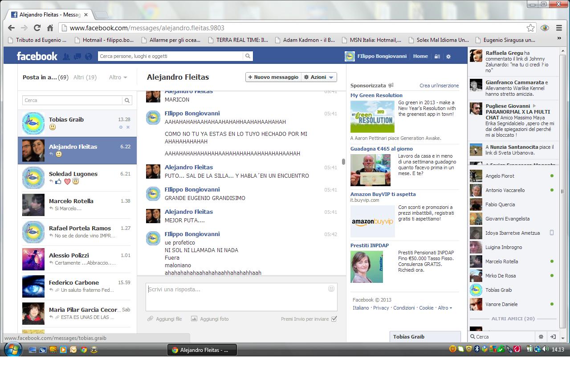
Task: Open friend requests icon in Facebook header
Action: (x=66, y=57)
